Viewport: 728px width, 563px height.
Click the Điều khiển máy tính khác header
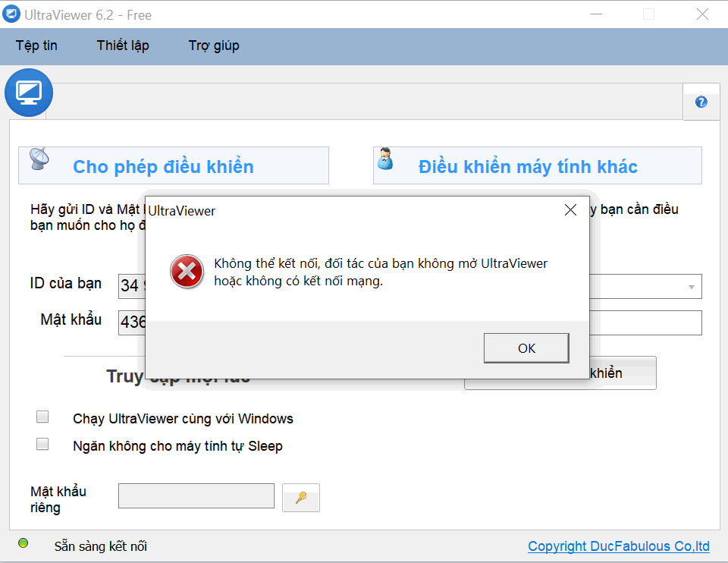(x=538, y=166)
